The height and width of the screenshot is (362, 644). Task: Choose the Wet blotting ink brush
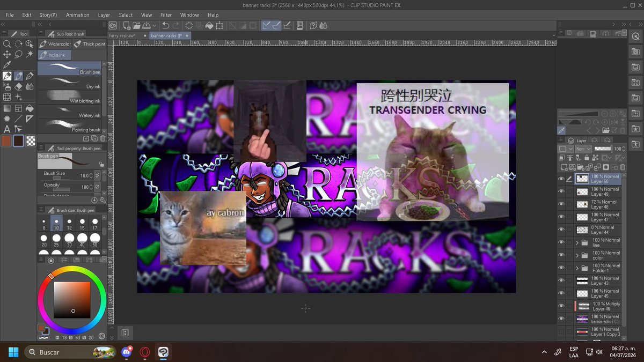69,98
